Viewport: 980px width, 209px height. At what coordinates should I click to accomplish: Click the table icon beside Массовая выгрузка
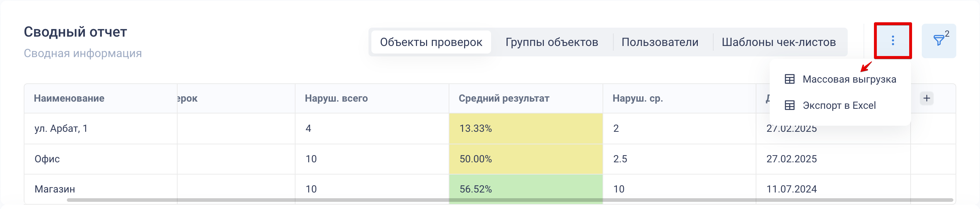[x=790, y=79]
